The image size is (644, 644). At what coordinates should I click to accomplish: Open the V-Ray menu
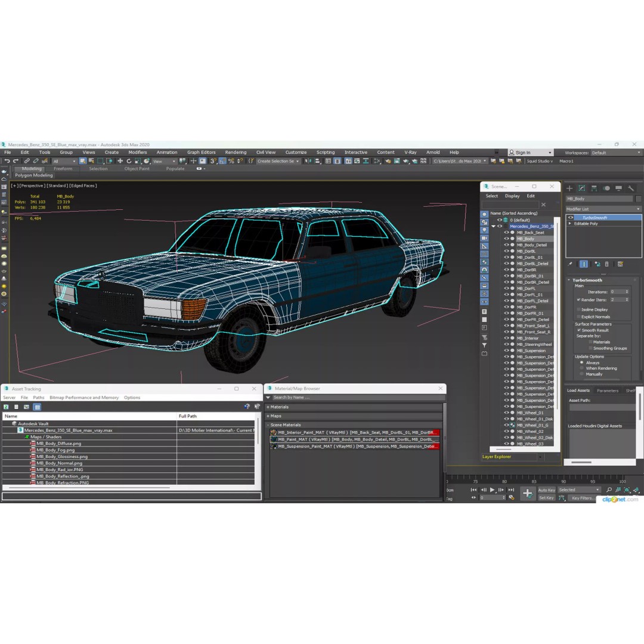tap(410, 153)
